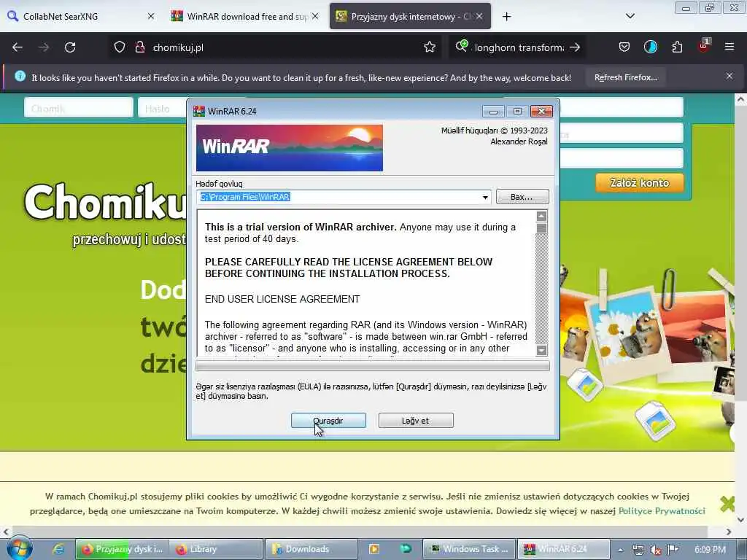This screenshot has width=747, height=560.
Task: Go back to previous page
Action: tap(18, 47)
